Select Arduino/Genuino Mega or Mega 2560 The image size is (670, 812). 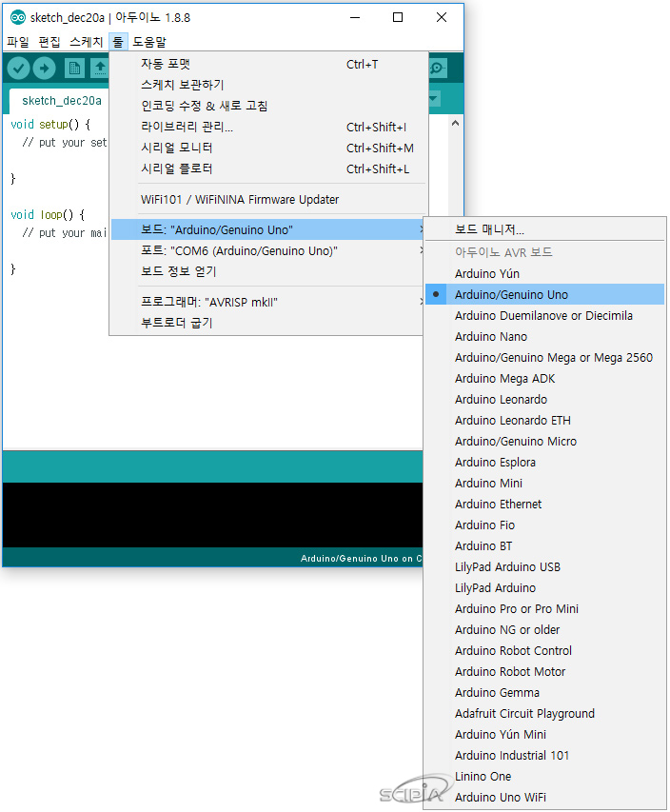544,357
